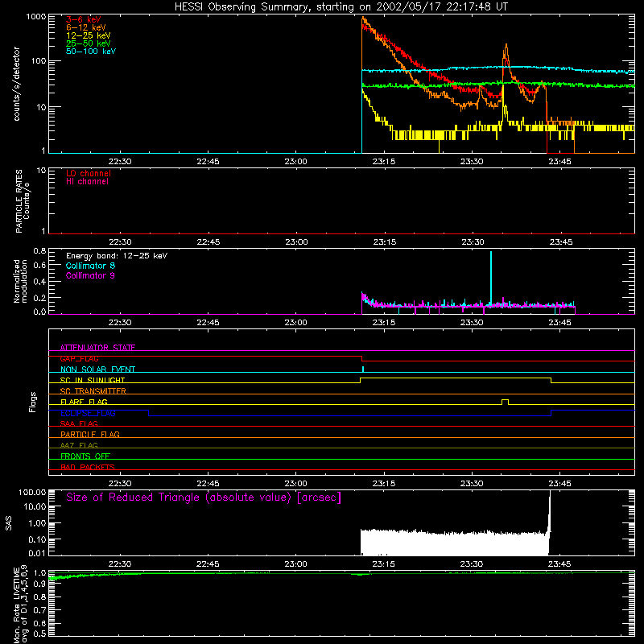The image size is (644, 644).
Task: Click the vertical Flags axis title
Action: [x=33, y=402]
